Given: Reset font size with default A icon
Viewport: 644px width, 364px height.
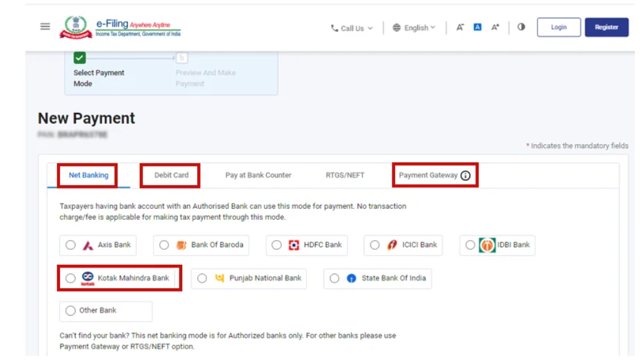Looking at the screenshot, I should pos(477,27).
